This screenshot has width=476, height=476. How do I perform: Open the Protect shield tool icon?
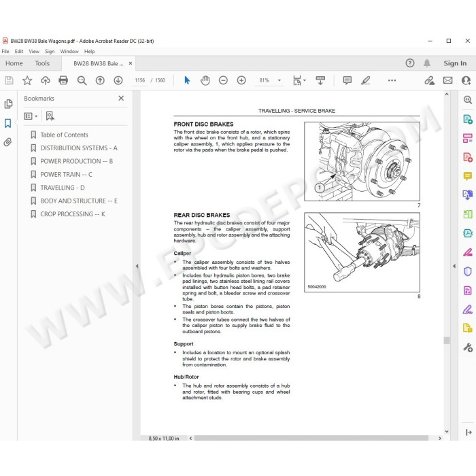pyautogui.click(x=468, y=271)
